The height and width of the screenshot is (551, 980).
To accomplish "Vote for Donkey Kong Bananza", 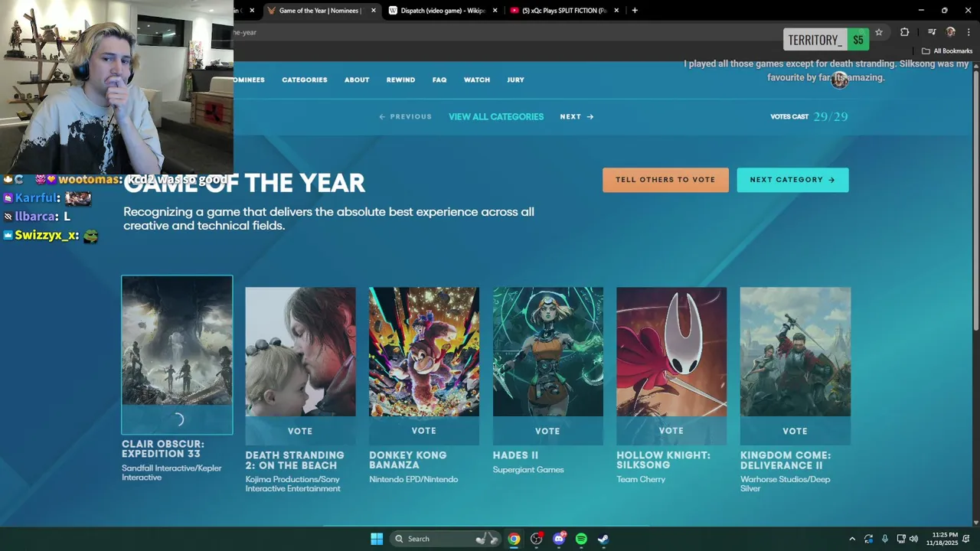I will click(x=424, y=431).
